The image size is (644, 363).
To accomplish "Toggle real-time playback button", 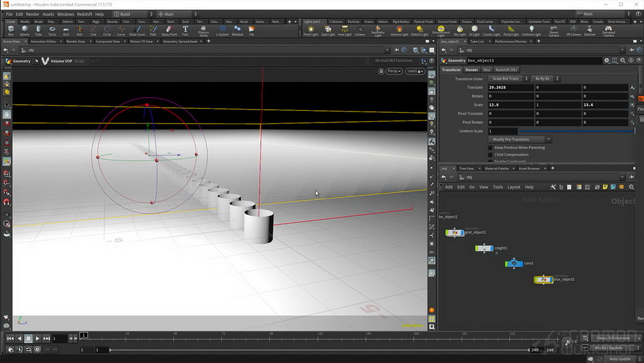I will (x=37, y=349).
